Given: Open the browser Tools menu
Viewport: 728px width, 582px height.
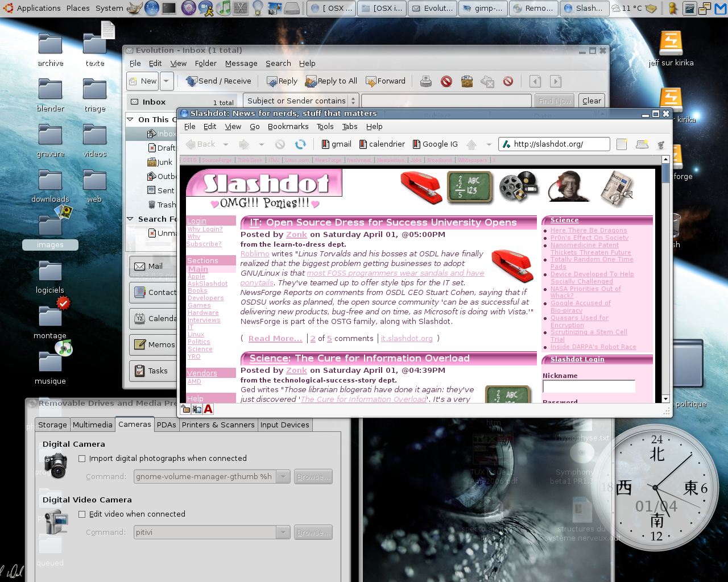Looking at the screenshot, I should click(325, 126).
